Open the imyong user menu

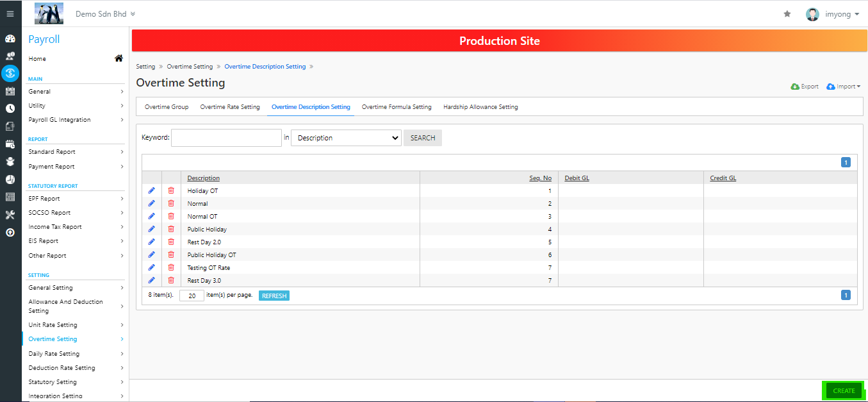[833, 14]
